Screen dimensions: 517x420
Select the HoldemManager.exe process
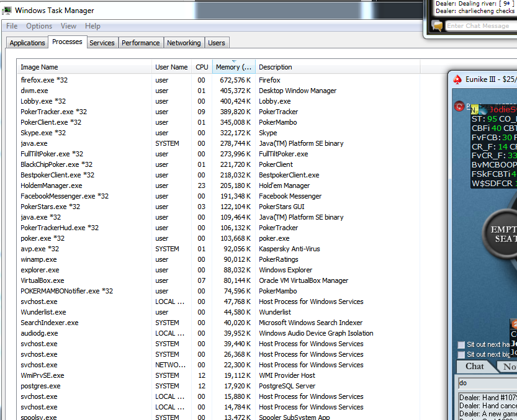pyautogui.click(x=218, y=185)
